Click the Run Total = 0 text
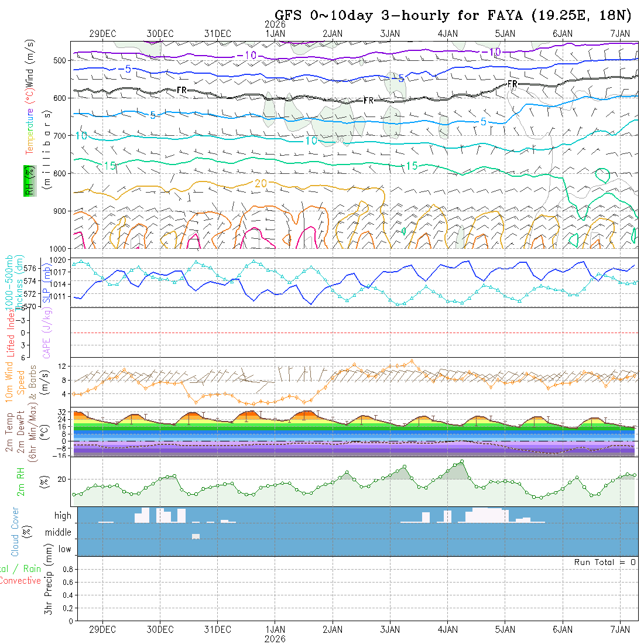644x644 pixels. 605,562
